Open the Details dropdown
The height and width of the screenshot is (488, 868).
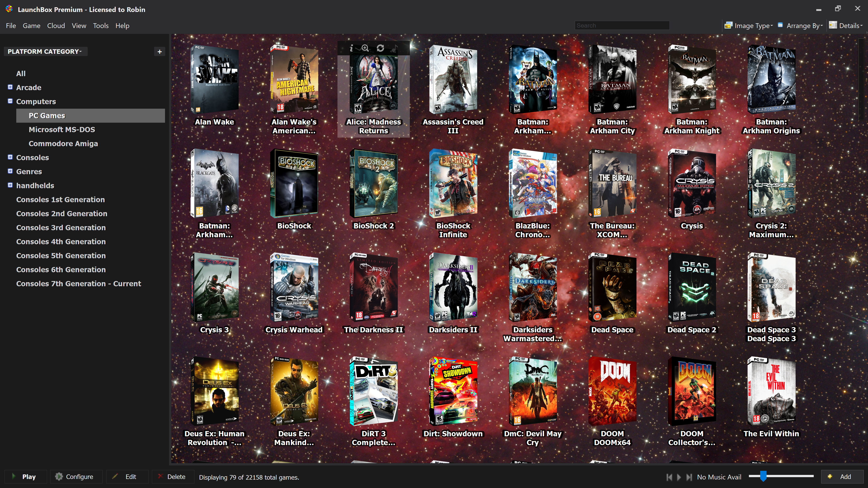coord(846,26)
